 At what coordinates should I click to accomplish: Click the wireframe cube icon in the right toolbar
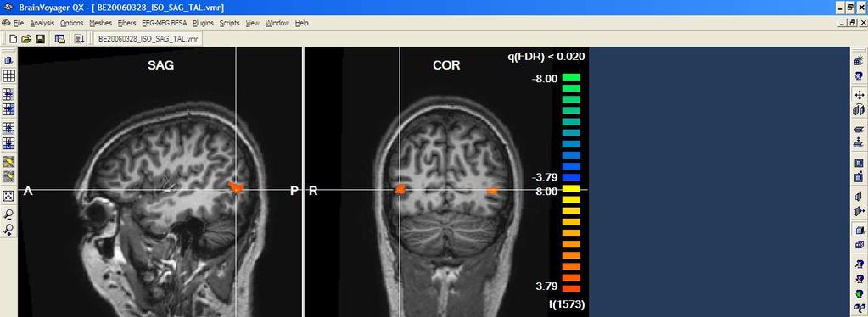click(860, 244)
